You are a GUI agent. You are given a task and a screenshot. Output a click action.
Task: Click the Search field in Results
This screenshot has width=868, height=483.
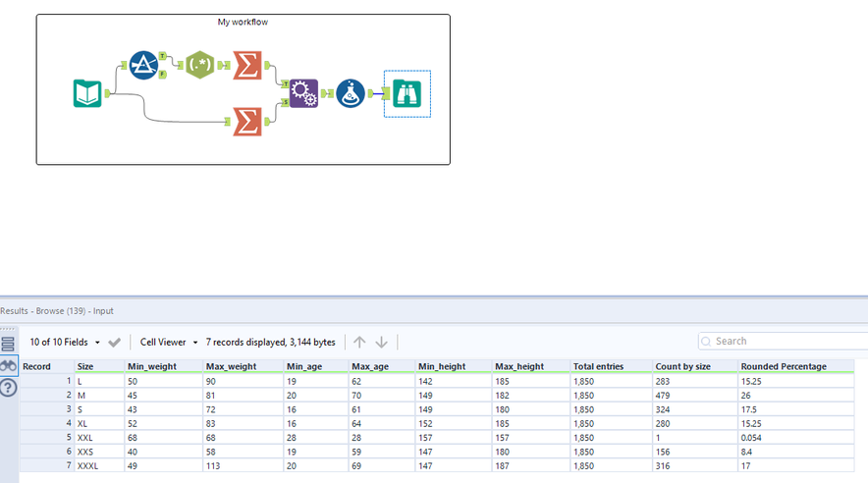pyautogui.click(x=783, y=342)
